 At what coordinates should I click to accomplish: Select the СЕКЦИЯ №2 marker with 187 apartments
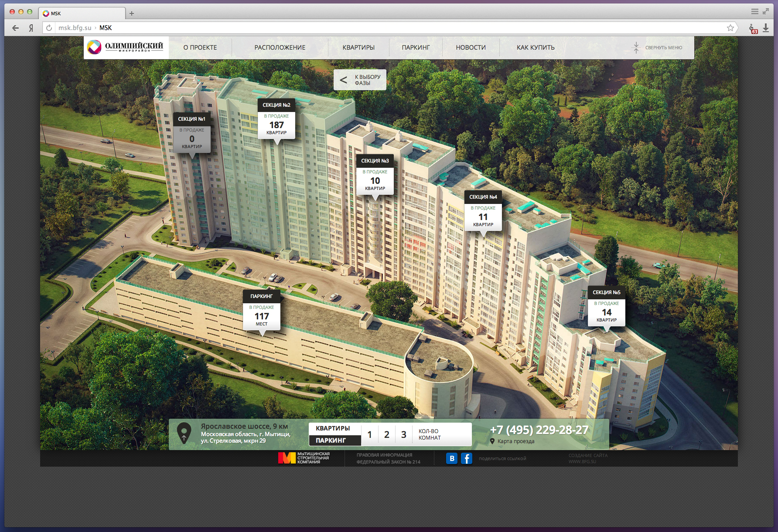click(x=276, y=119)
